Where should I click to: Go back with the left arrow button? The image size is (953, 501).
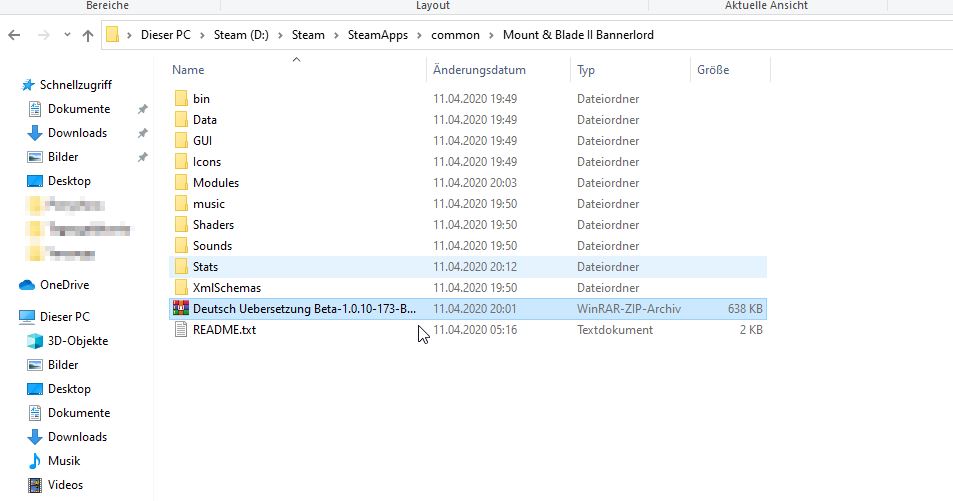(15, 35)
